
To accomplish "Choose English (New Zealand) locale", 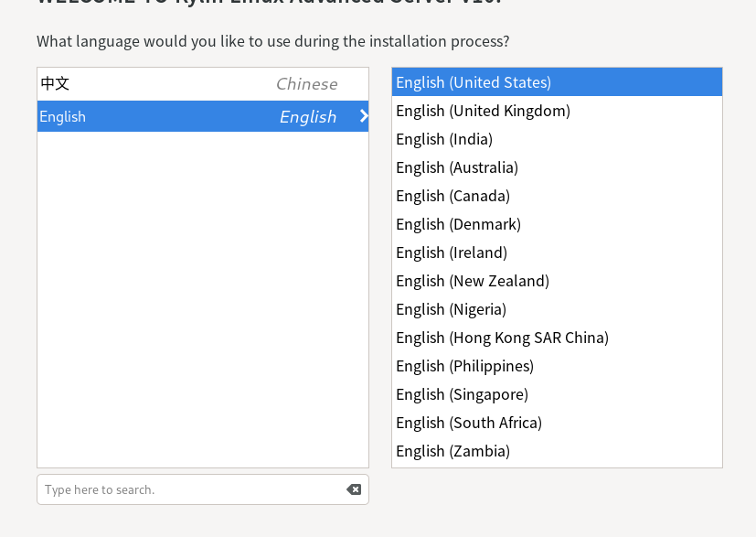I will pyautogui.click(x=557, y=281).
